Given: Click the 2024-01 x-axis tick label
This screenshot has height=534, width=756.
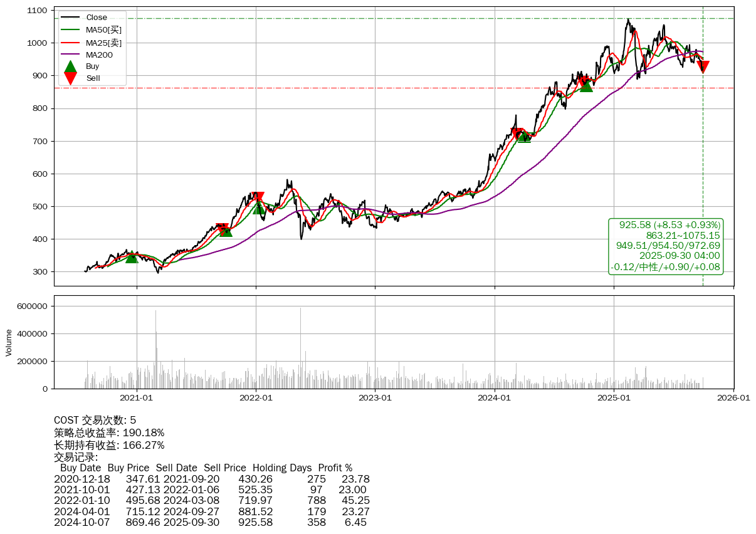Looking at the screenshot, I should 495,397.
